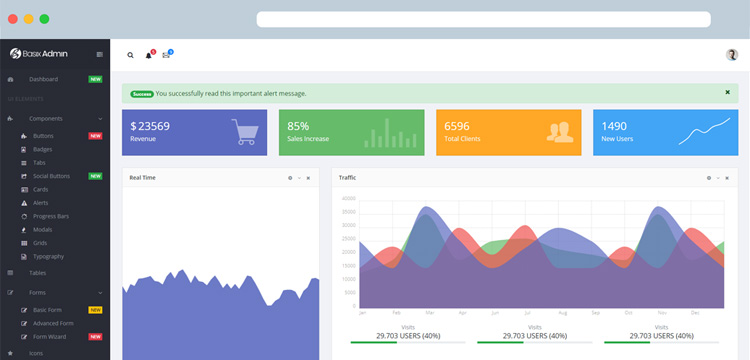Click the Progress Bars spinner icon

click(24, 217)
